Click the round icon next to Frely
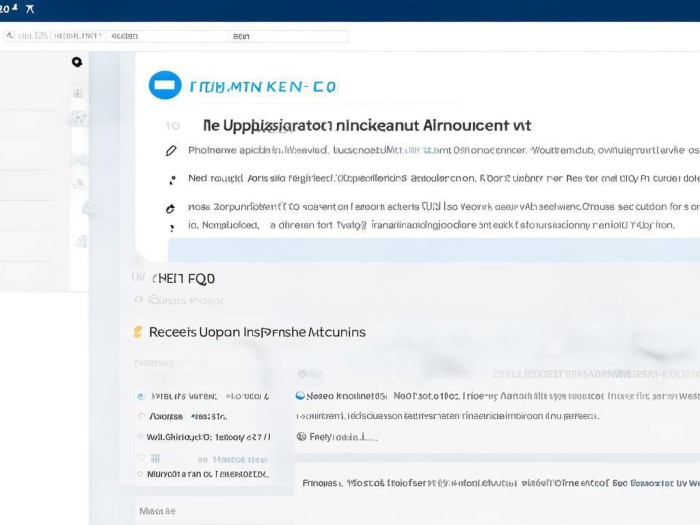700x525 pixels. [x=300, y=437]
